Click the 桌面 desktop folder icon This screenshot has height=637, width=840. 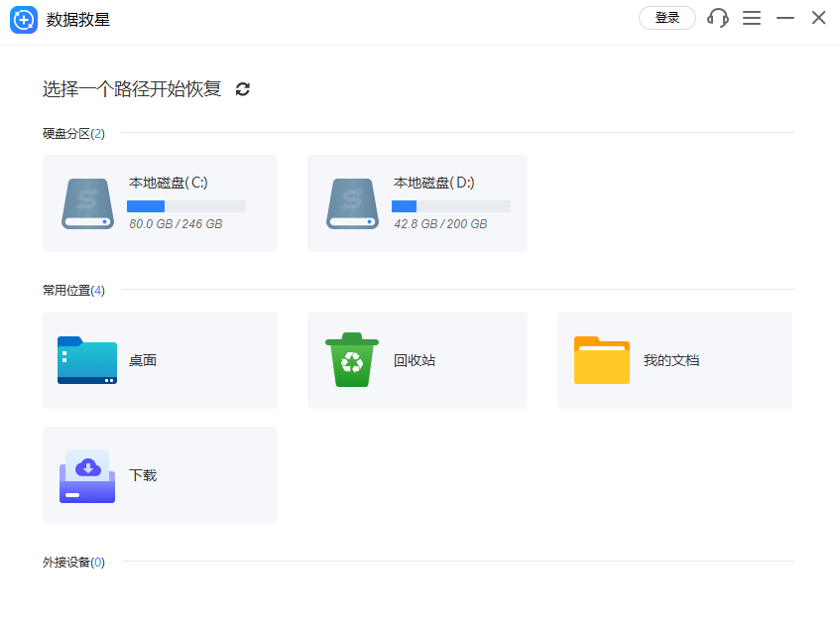tap(86, 360)
